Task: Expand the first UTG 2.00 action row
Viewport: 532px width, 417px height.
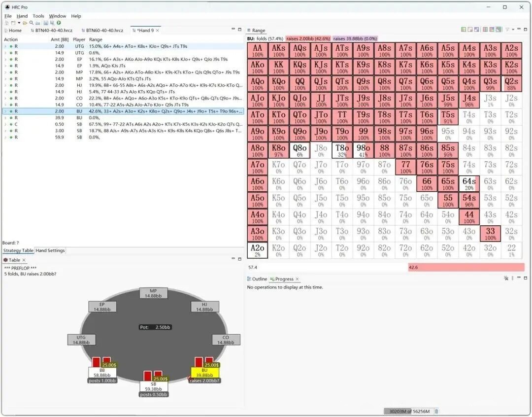Action: pyautogui.click(x=5, y=46)
